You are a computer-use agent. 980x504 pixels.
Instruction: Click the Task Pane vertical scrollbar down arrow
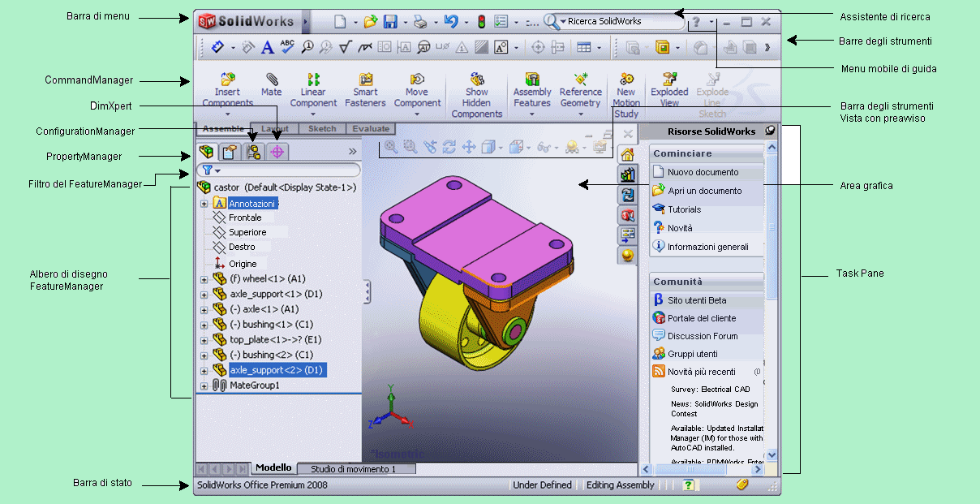(x=772, y=456)
